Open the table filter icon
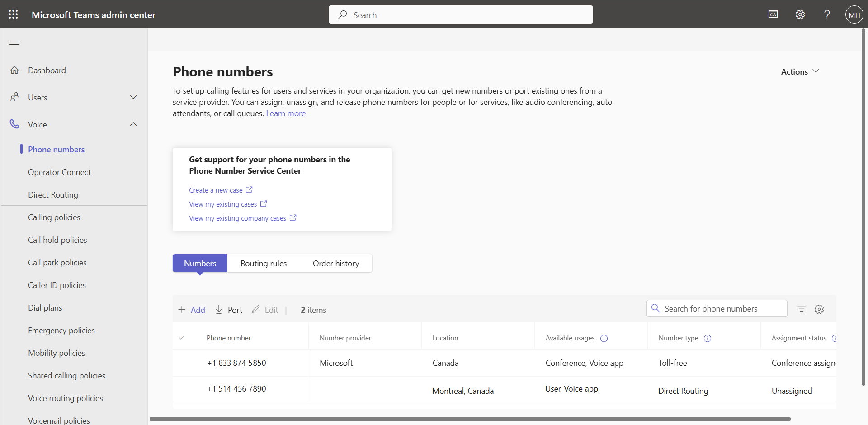868x425 pixels. click(802, 309)
